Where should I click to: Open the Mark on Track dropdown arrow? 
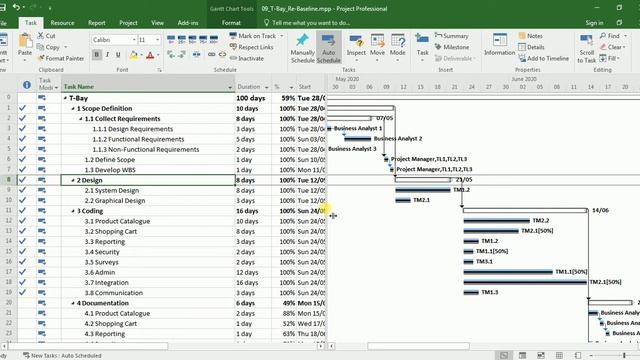(x=282, y=36)
